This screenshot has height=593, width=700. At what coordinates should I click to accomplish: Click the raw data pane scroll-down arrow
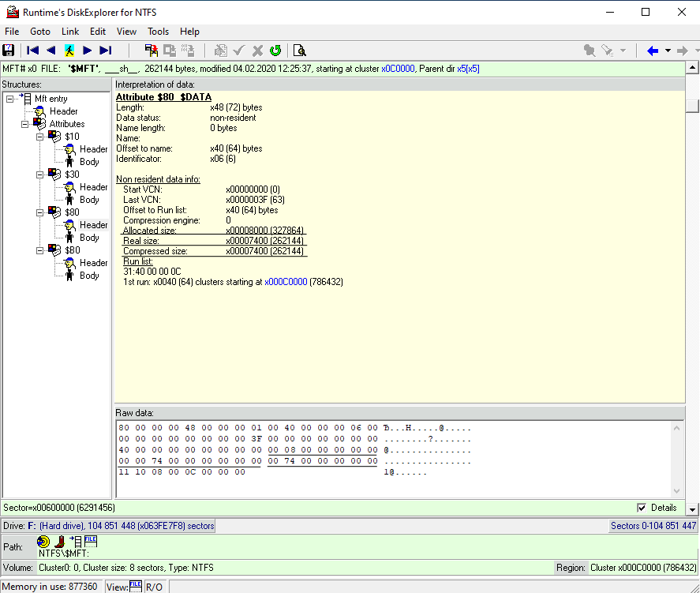tap(677, 491)
